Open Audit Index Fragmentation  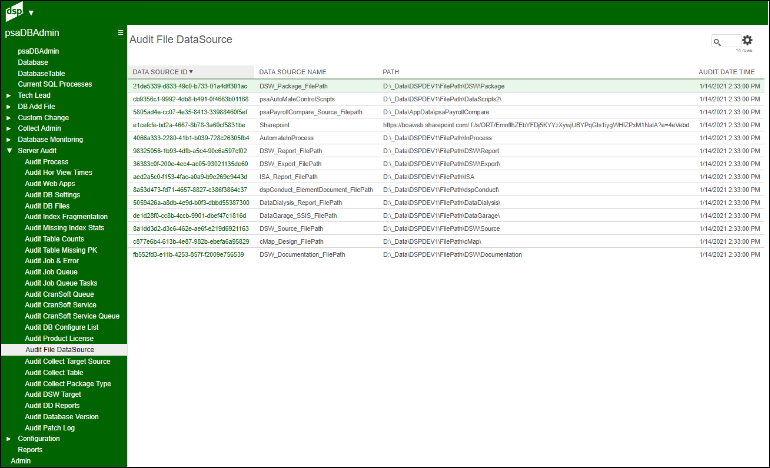tap(66, 217)
